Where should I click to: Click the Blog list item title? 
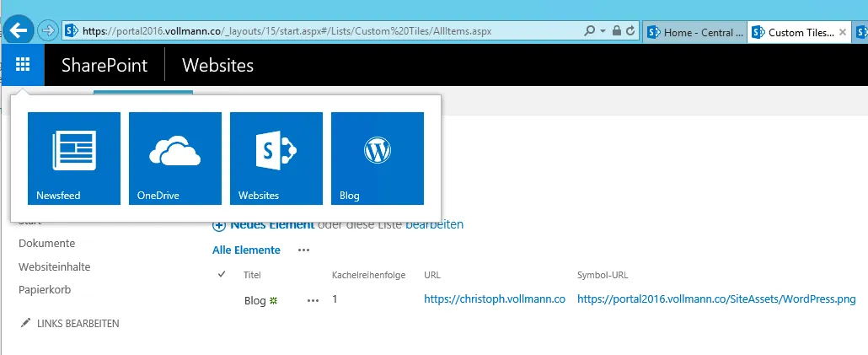tap(255, 300)
